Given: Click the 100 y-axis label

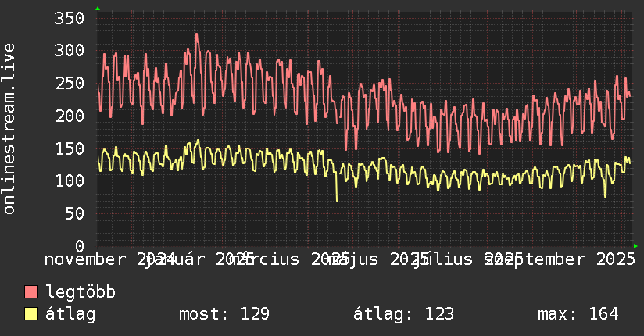Looking at the screenshot, I should [x=70, y=181].
